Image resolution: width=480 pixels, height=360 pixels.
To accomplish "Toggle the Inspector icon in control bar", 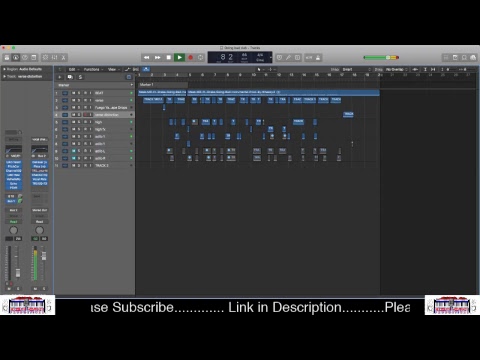I will tap(16, 58).
